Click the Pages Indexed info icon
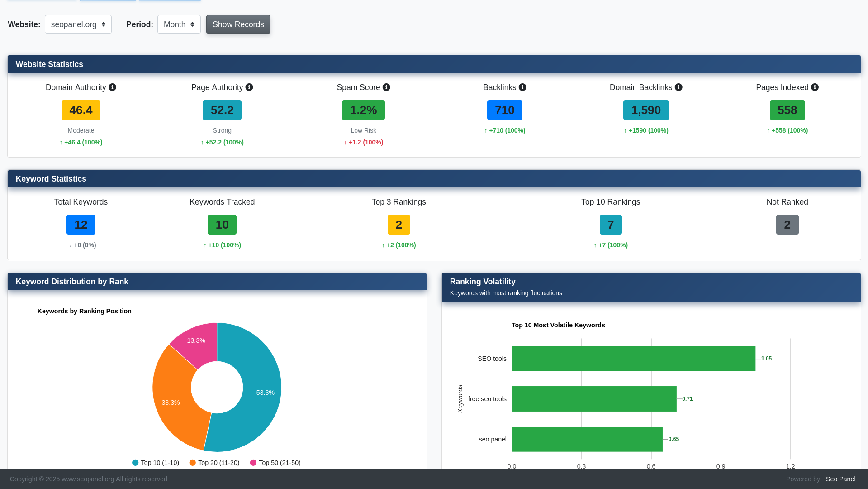The width and height of the screenshot is (868, 489). [x=814, y=87]
